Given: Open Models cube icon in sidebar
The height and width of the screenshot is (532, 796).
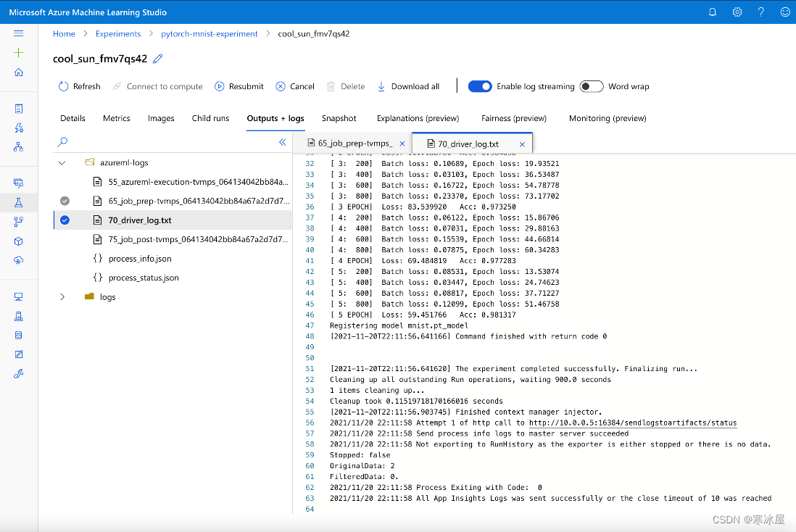Looking at the screenshot, I should tap(19, 241).
